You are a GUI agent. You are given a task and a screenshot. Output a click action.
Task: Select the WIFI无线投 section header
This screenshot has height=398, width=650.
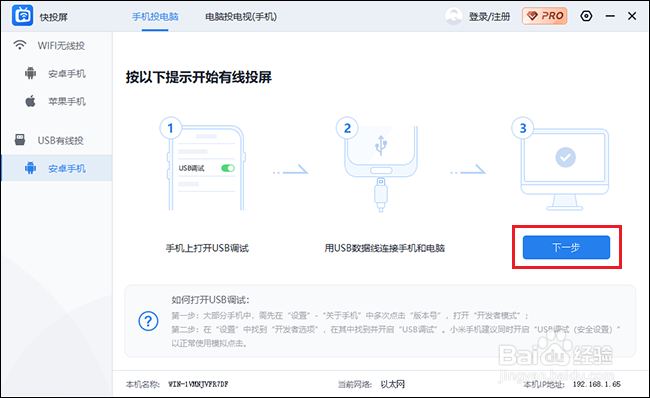tap(61, 46)
